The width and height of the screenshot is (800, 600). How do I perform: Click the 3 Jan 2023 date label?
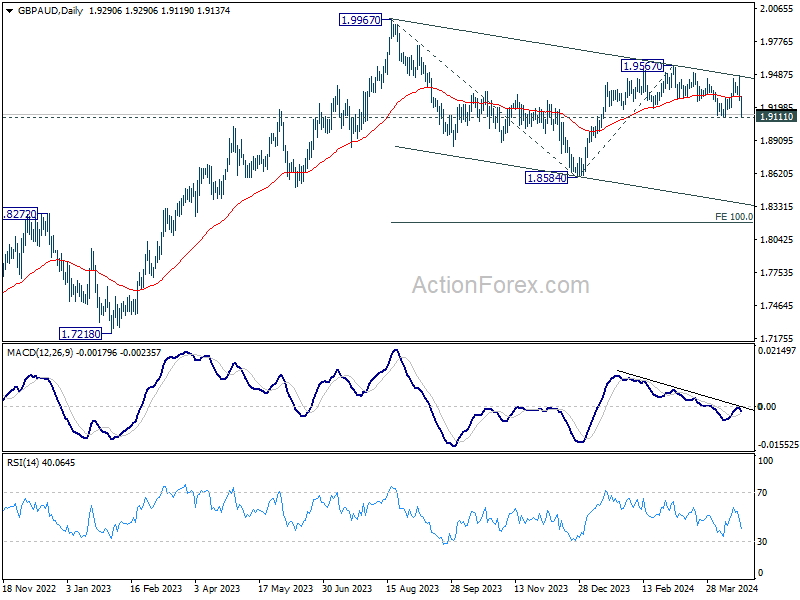[x=89, y=589]
